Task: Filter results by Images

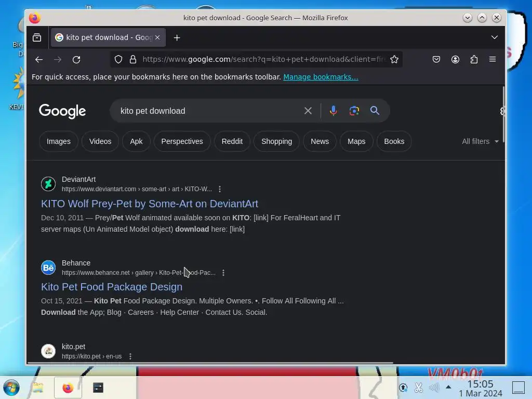Action: coord(59,141)
